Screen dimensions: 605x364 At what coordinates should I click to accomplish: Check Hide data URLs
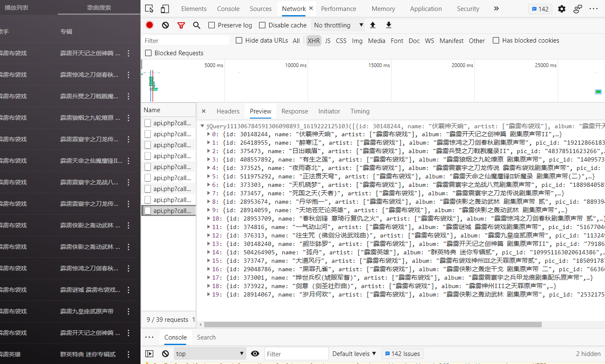(x=239, y=40)
